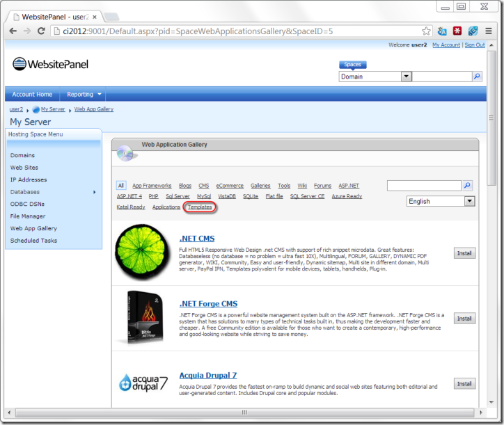
Task: Expand the Databases submenu
Action: [x=94, y=192]
